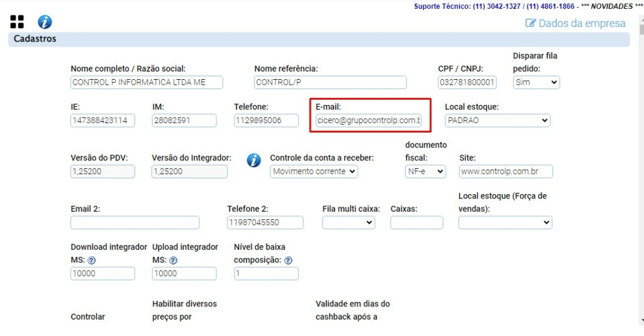The height and width of the screenshot is (336, 644).
Task: Open the documento fiscal NF-e dropdown
Action: coord(425,171)
